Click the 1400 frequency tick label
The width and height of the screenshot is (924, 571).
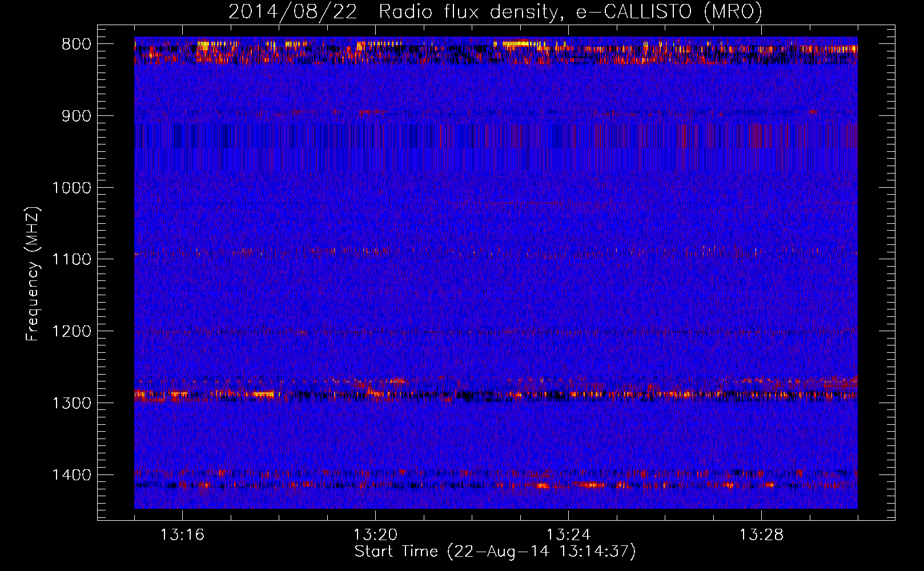pyautogui.click(x=71, y=475)
